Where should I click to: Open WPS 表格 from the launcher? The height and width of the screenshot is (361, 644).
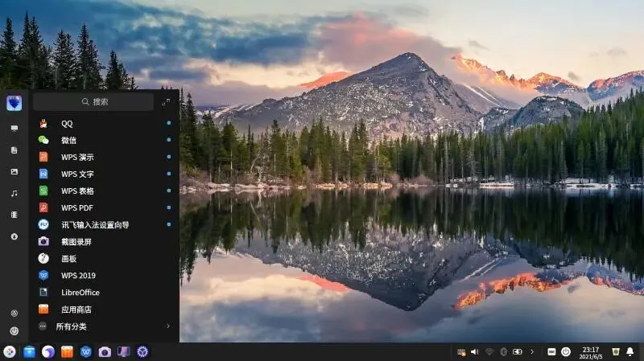point(105,191)
